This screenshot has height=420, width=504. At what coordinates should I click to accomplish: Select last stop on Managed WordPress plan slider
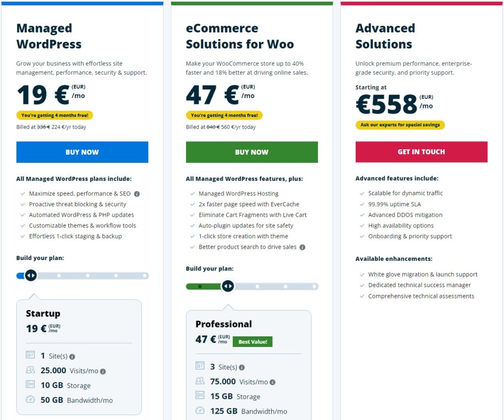click(145, 276)
